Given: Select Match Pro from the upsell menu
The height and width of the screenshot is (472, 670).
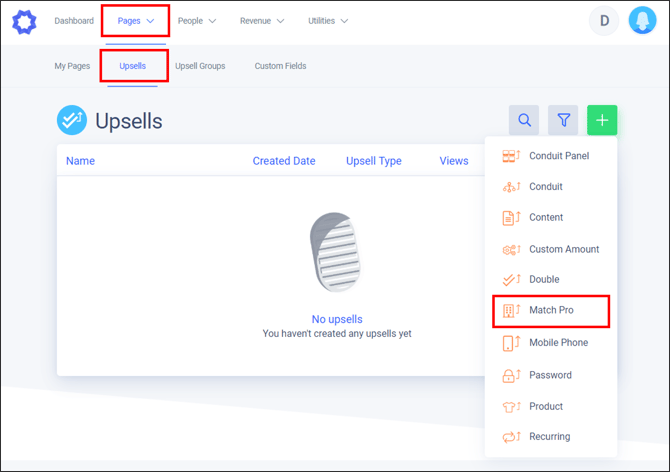Looking at the screenshot, I should (x=551, y=311).
